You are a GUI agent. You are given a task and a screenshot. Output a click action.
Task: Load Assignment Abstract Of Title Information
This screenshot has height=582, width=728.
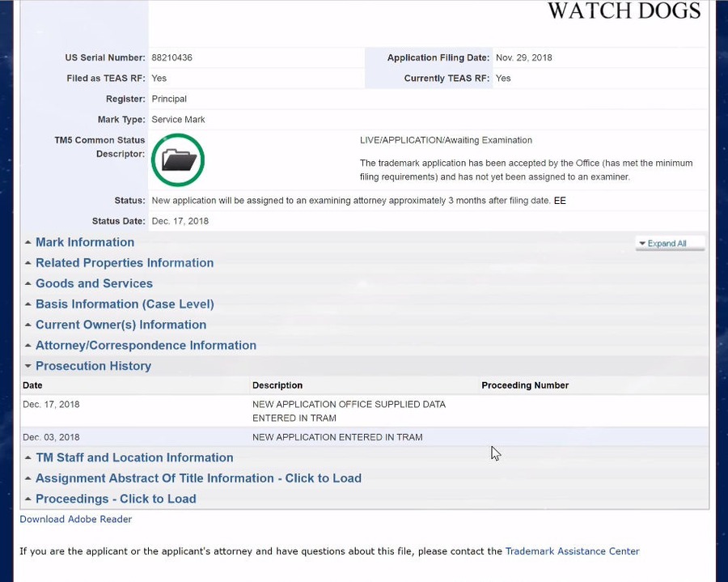pyautogui.click(x=198, y=478)
